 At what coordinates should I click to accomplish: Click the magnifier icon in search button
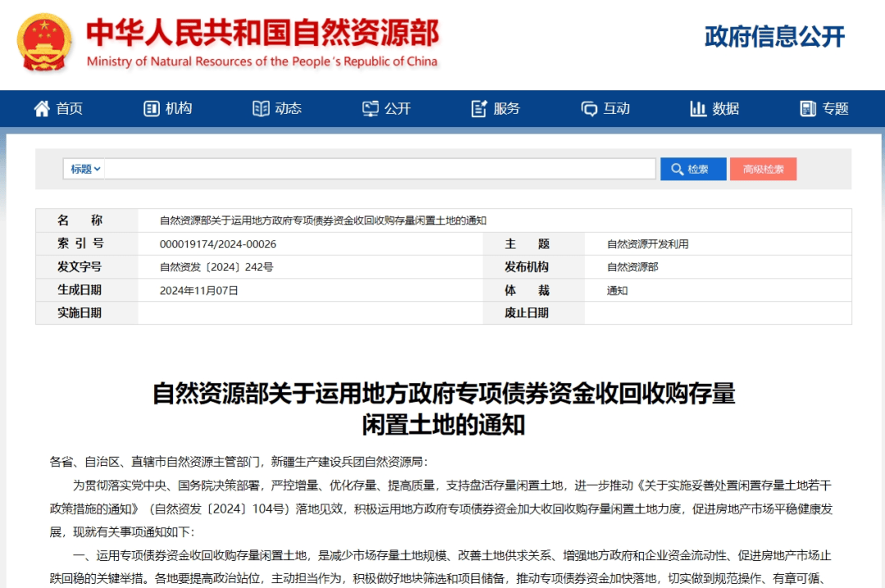[677, 169]
